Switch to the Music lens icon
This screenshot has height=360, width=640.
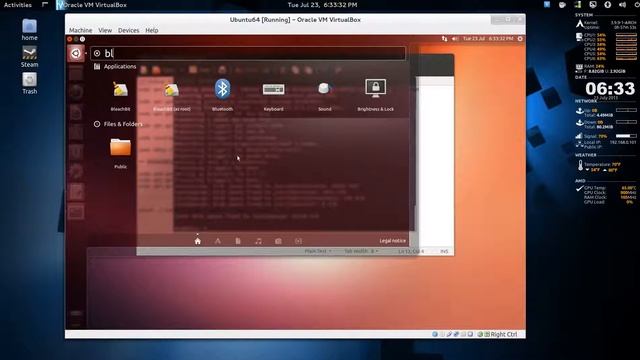pos(258,241)
